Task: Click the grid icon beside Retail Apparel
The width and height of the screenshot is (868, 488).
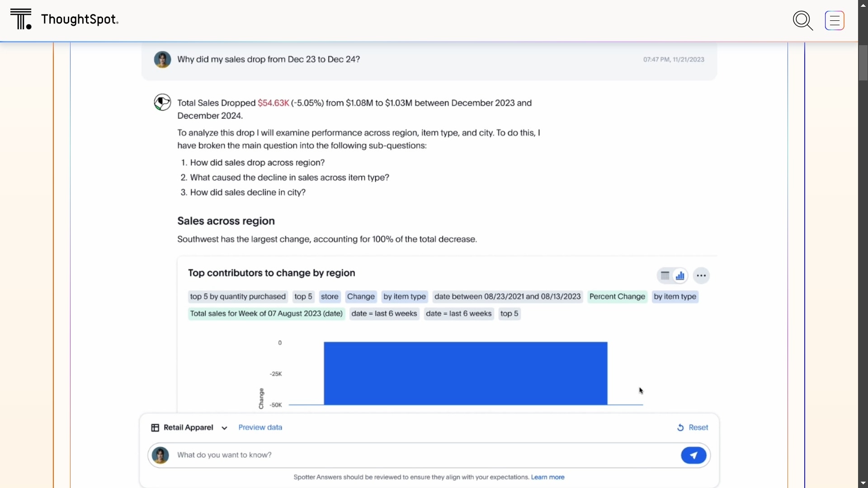Action: click(155, 427)
